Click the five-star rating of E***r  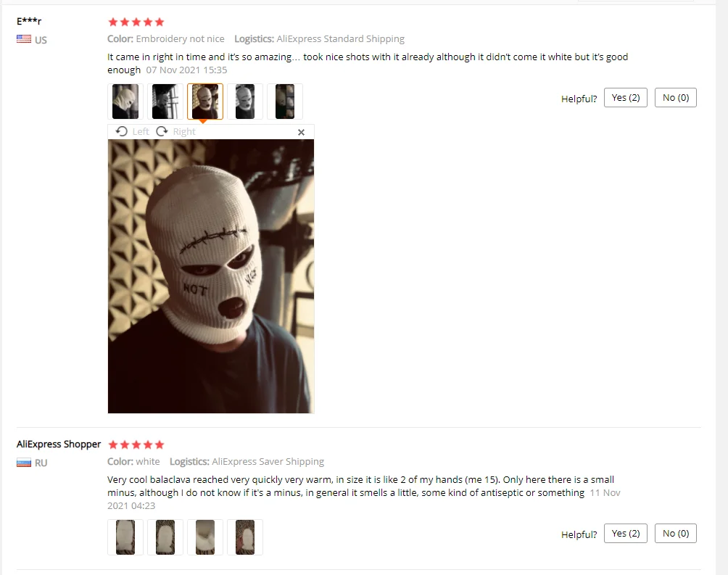136,22
